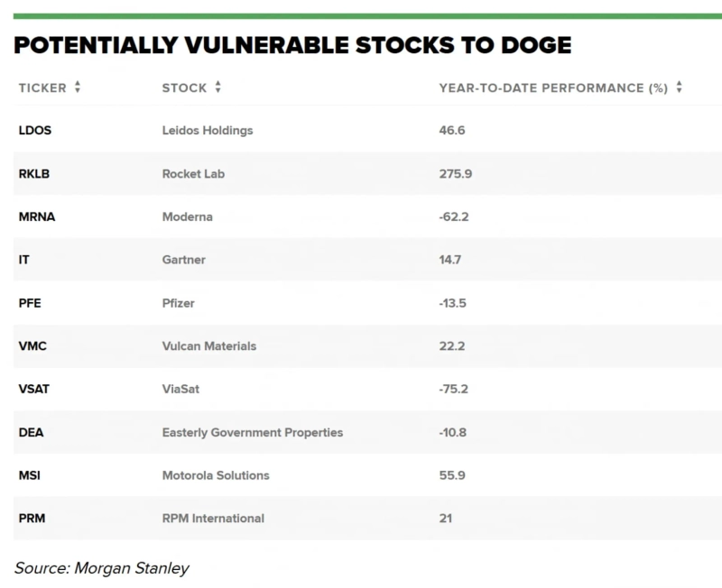Sort table by TICKER column header
The width and height of the screenshot is (722, 588).
click(x=42, y=87)
